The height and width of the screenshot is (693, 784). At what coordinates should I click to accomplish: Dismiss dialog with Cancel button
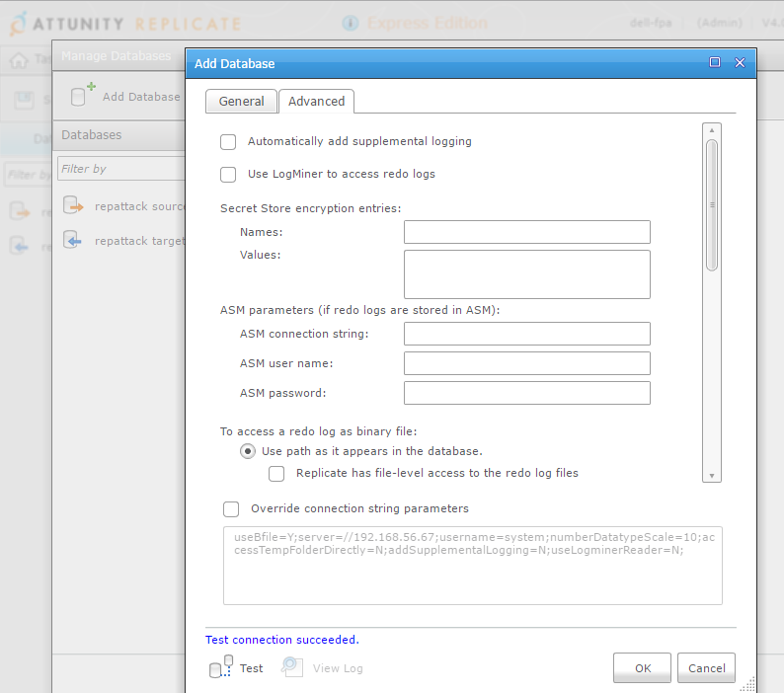pos(706,668)
